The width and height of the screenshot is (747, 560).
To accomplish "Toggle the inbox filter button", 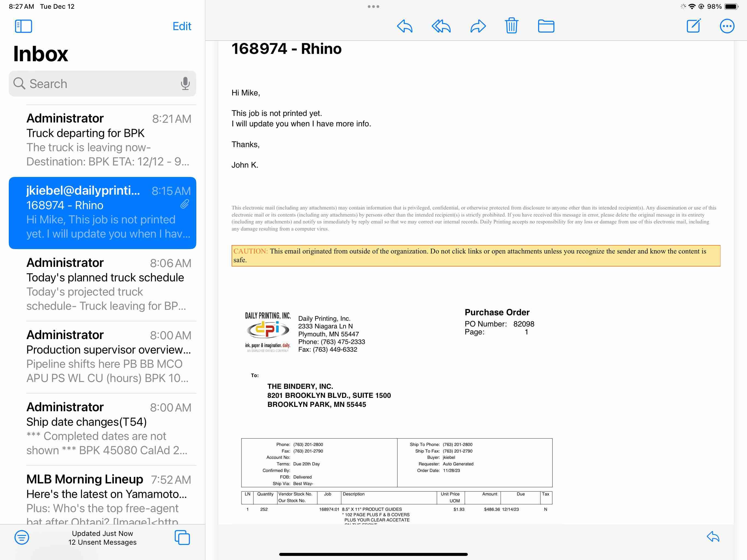I will coord(22,537).
